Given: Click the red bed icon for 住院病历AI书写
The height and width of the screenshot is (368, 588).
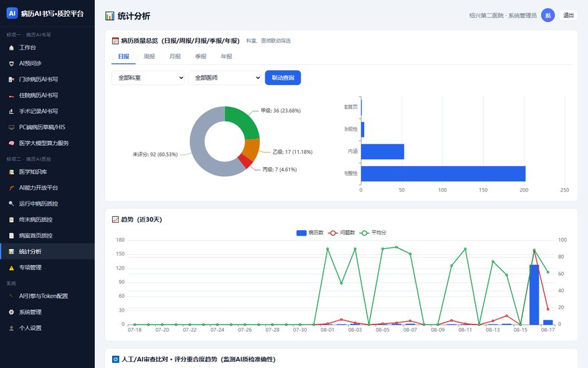Looking at the screenshot, I should 11,96.
